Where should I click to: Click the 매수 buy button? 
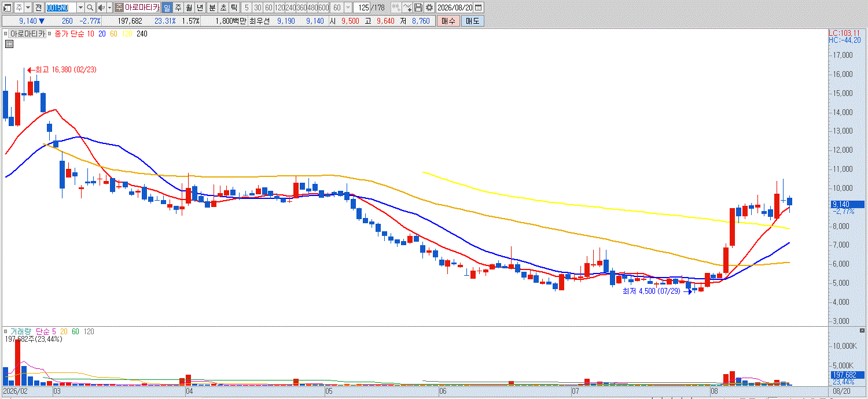click(x=448, y=21)
